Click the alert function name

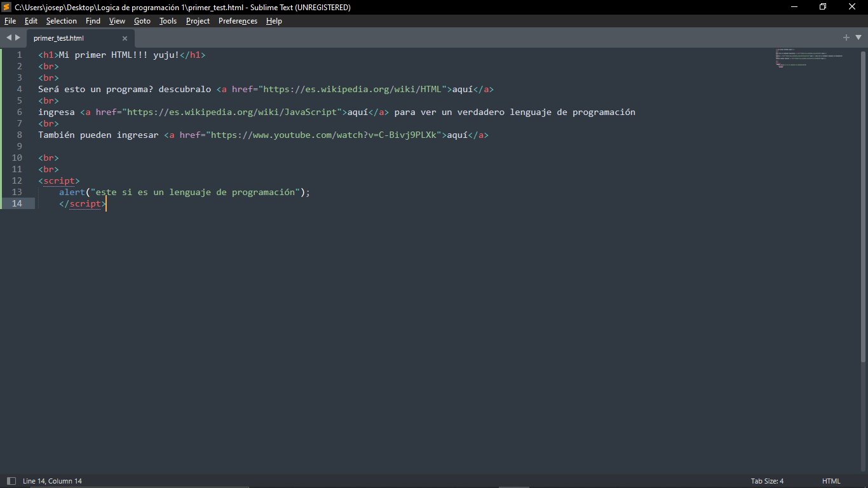click(x=72, y=192)
